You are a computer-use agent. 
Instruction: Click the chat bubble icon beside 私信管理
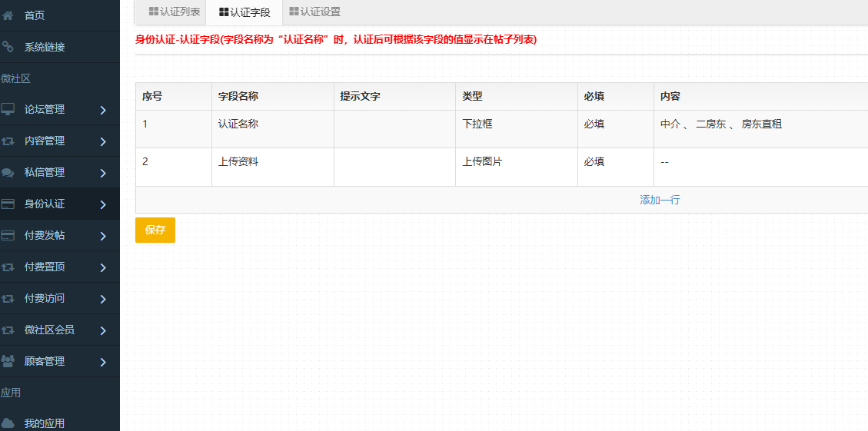coord(8,173)
